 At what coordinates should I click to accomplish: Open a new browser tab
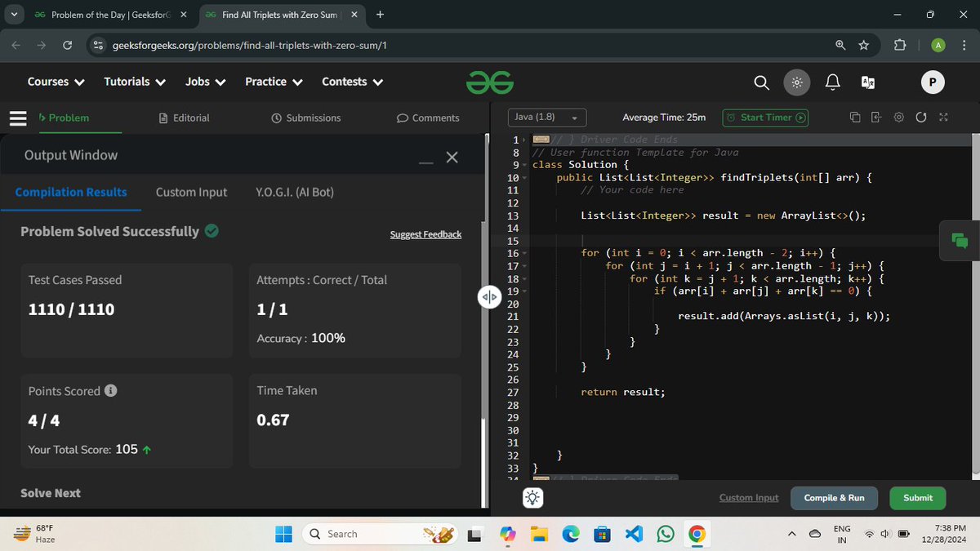point(381,15)
